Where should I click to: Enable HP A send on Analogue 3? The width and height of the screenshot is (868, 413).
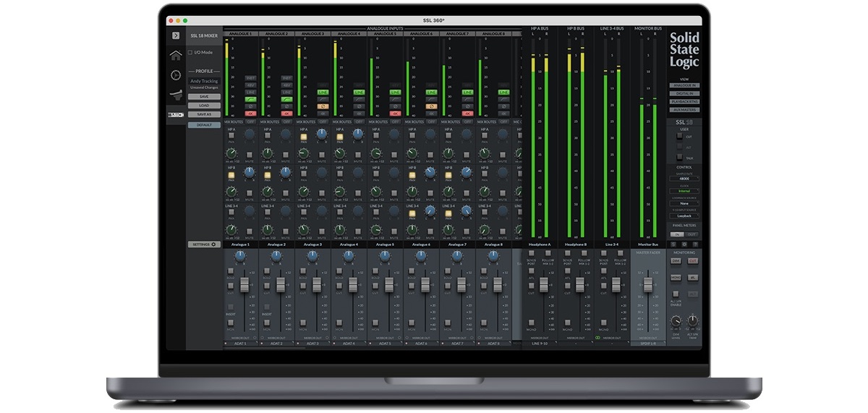(304, 135)
